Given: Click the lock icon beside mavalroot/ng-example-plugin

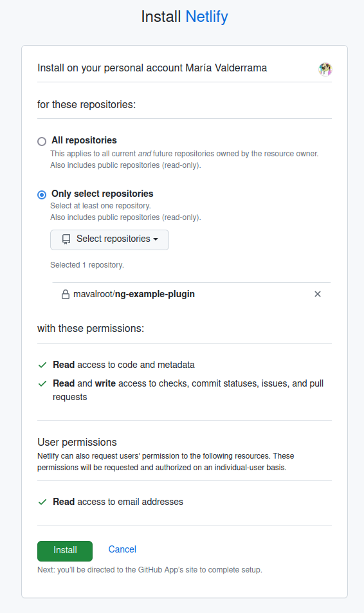Looking at the screenshot, I should point(66,295).
